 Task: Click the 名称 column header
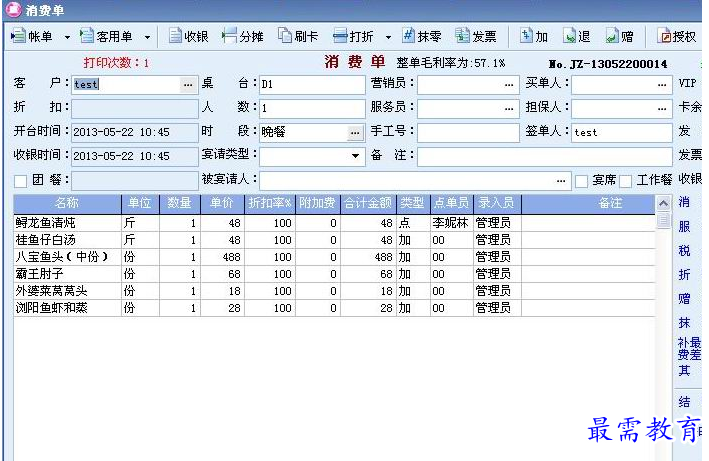(x=66, y=203)
